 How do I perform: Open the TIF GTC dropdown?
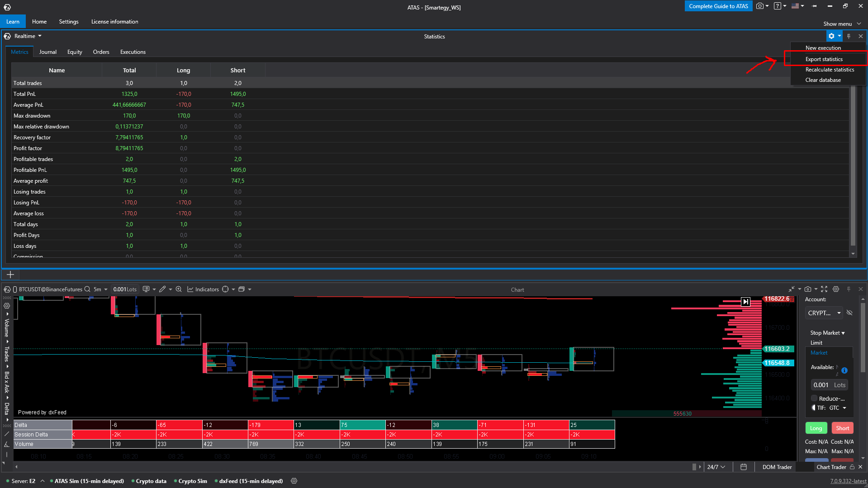point(837,408)
